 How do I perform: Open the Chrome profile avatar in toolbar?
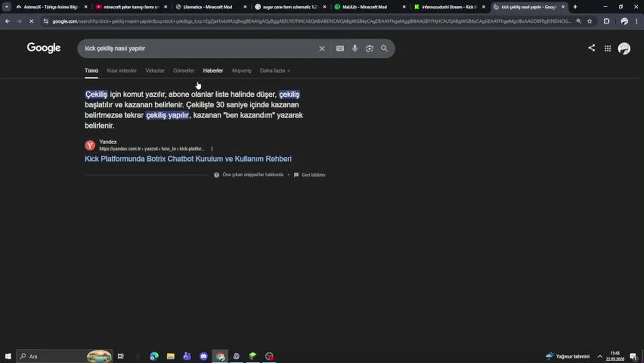tap(624, 21)
